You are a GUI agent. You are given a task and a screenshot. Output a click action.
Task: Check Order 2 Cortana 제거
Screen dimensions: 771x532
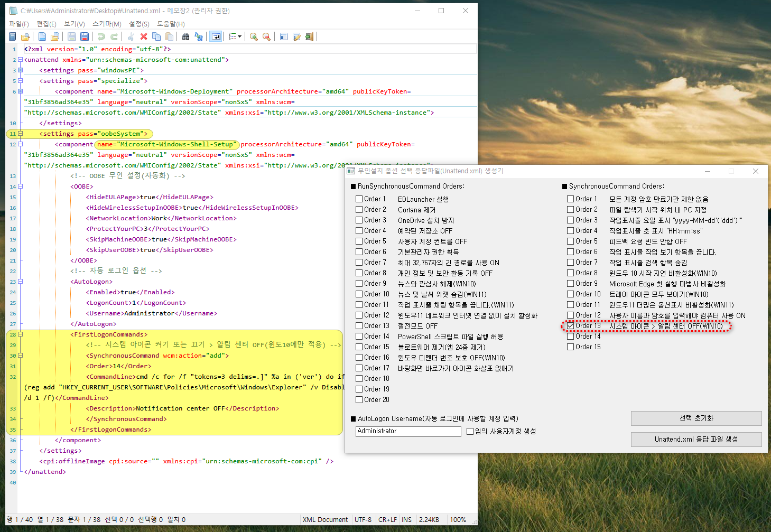[359, 210]
